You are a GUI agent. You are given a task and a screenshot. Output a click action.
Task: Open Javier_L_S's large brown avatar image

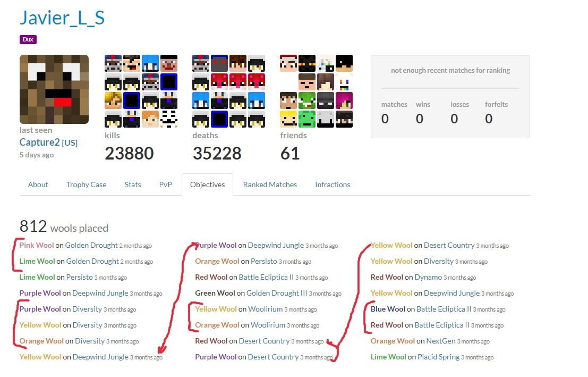[54, 89]
